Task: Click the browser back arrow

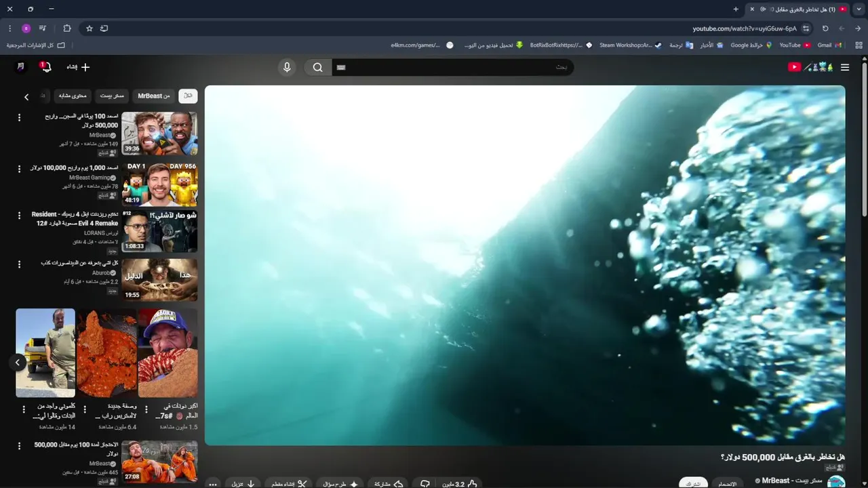Action: [858, 28]
